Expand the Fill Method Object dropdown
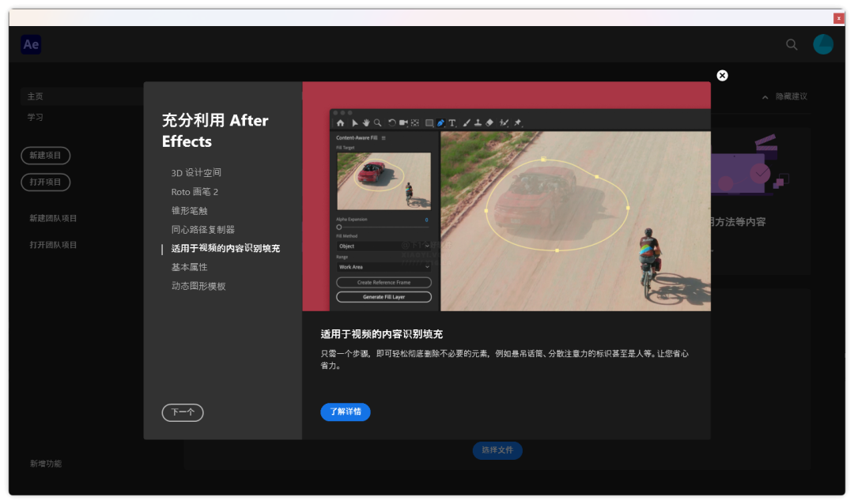The height and width of the screenshot is (504, 854). [x=384, y=246]
